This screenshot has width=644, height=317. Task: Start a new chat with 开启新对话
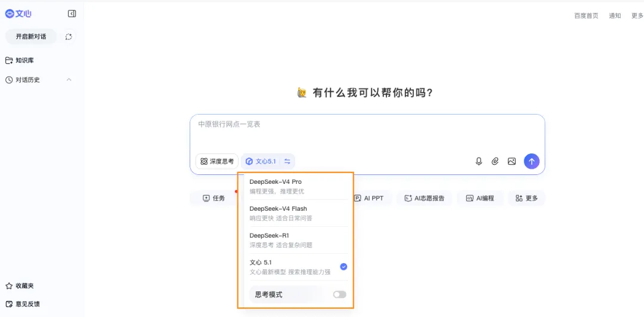pos(31,36)
